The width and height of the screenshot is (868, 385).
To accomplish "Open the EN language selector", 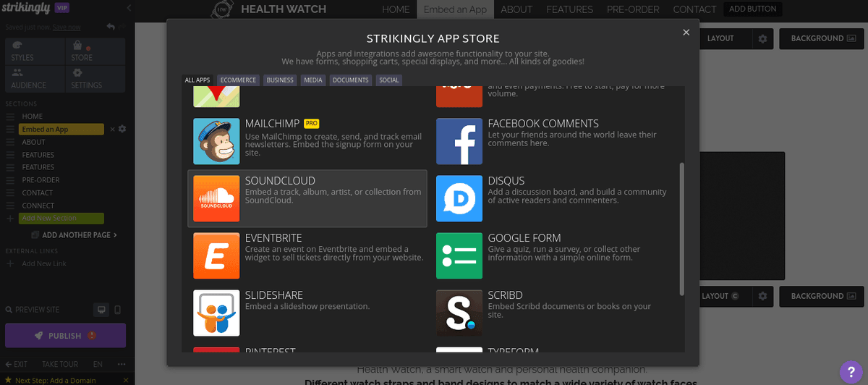I will coord(98,364).
